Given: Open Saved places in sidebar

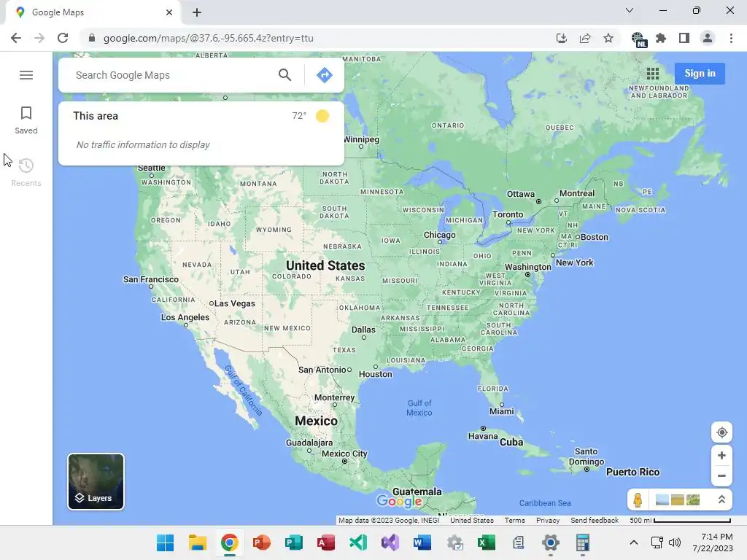Looking at the screenshot, I should (26, 120).
